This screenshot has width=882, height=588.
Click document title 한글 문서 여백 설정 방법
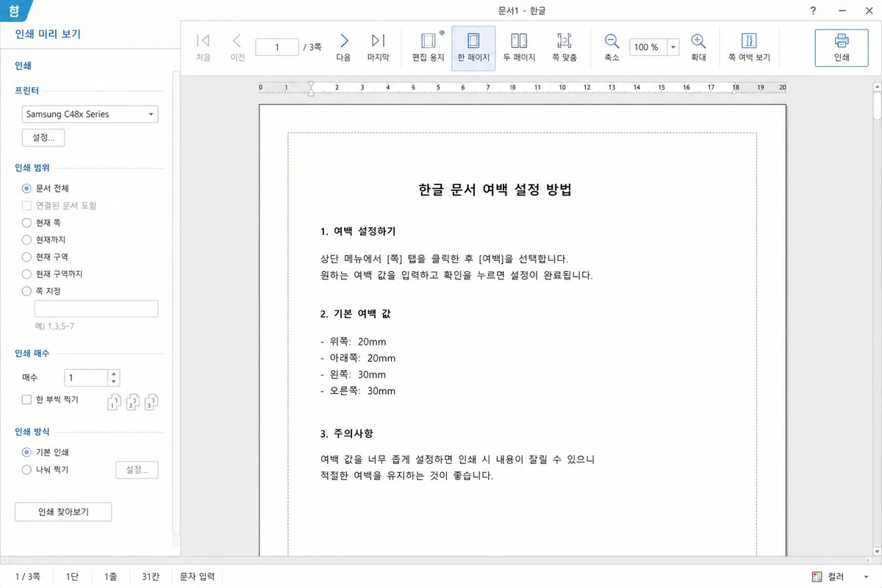coord(495,190)
